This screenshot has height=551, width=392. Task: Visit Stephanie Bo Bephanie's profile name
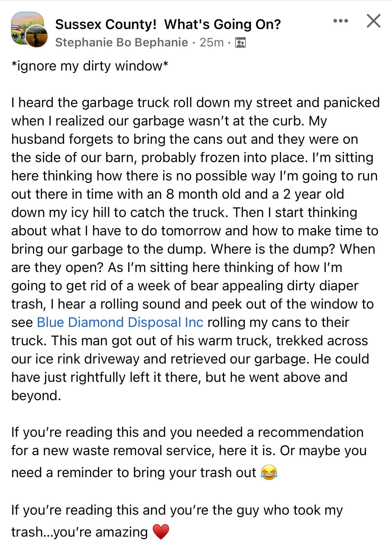click(122, 42)
